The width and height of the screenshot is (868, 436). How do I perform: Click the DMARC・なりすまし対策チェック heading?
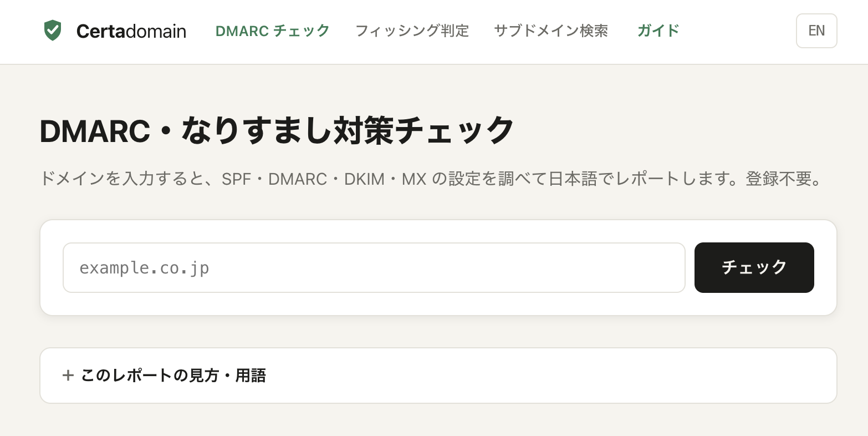277,131
